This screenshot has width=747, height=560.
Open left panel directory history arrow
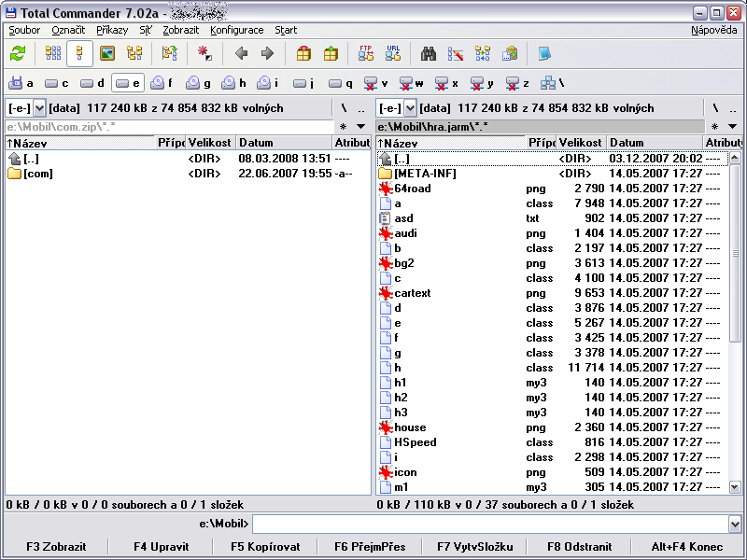click(x=361, y=127)
